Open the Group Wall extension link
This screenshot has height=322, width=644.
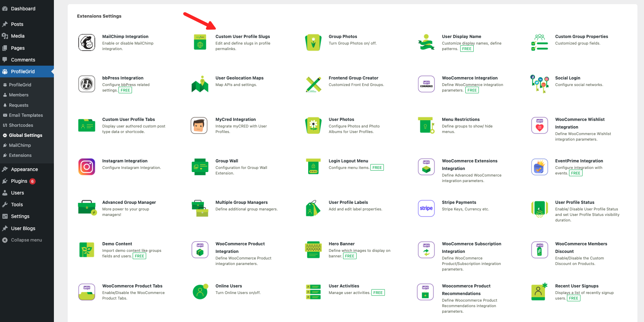click(227, 161)
